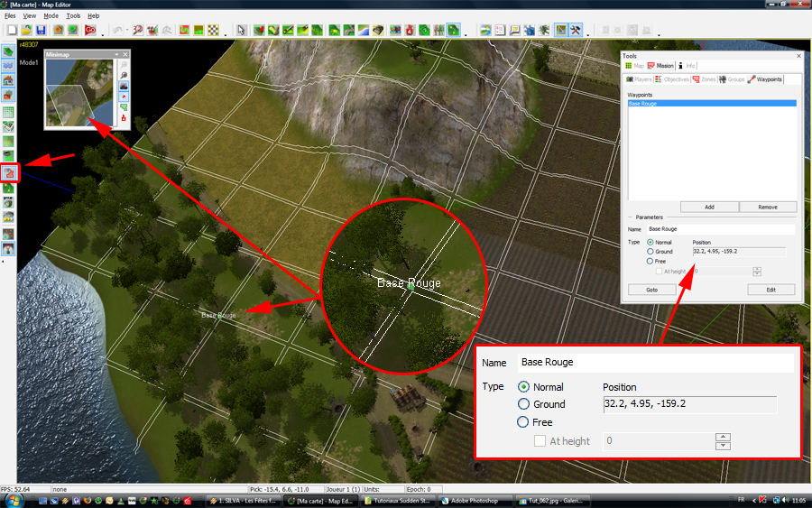Select the water waves tool in the left sidebar

click(x=8, y=66)
